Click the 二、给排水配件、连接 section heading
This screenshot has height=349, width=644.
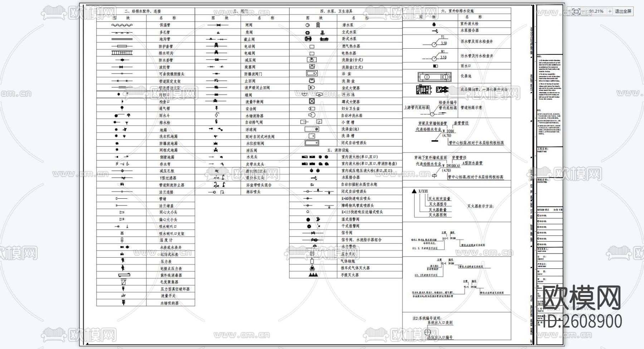[143, 11]
